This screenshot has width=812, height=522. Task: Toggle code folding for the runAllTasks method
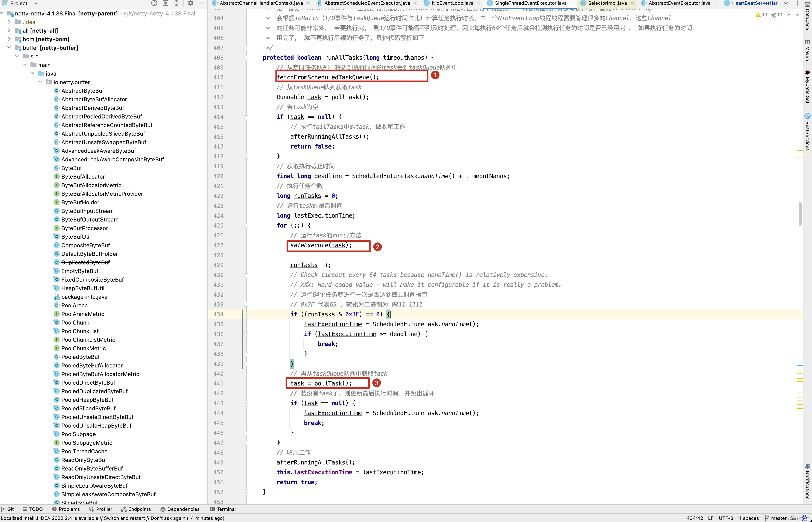(246, 58)
